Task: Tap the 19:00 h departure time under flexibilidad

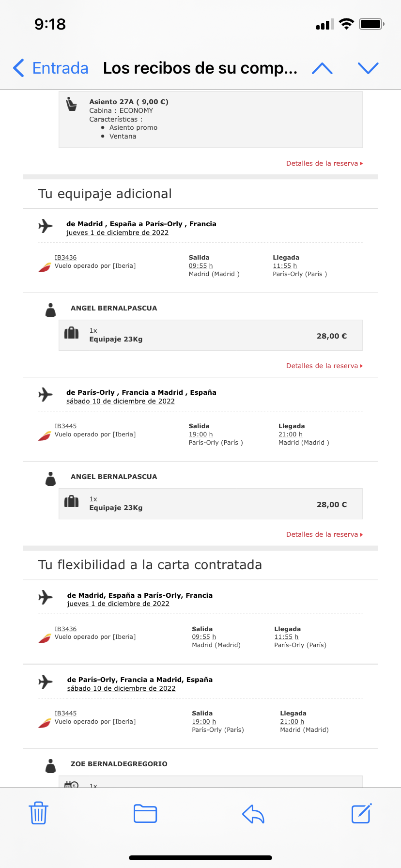Action: tap(204, 721)
